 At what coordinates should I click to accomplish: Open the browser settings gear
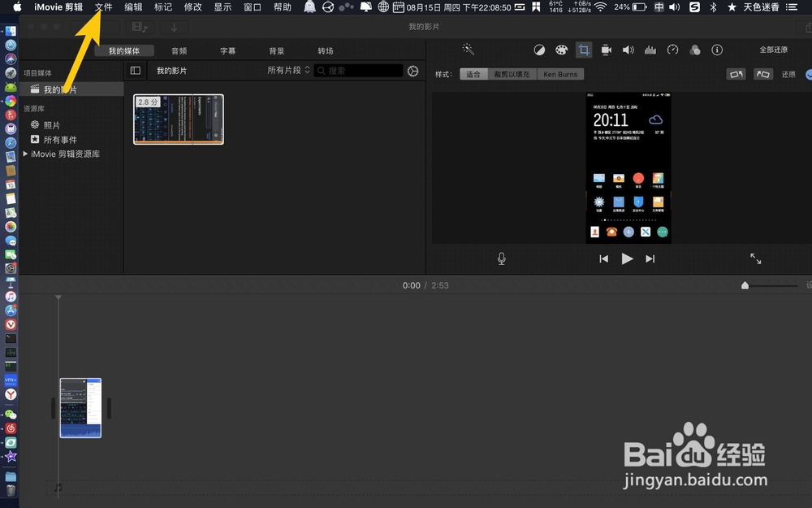[412, 71]
